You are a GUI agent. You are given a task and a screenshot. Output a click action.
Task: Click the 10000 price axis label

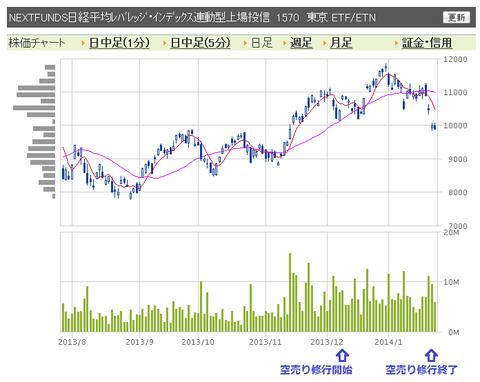[455, 126]
